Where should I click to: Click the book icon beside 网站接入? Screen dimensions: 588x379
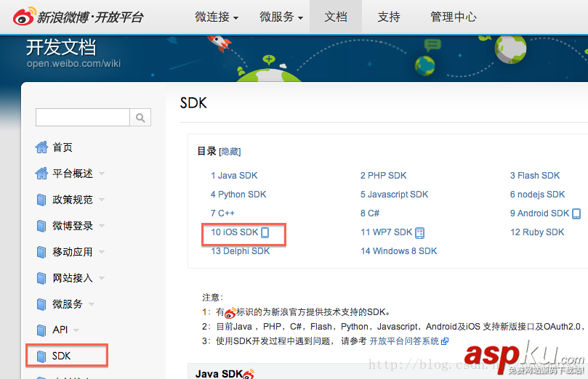coord(41,278)
